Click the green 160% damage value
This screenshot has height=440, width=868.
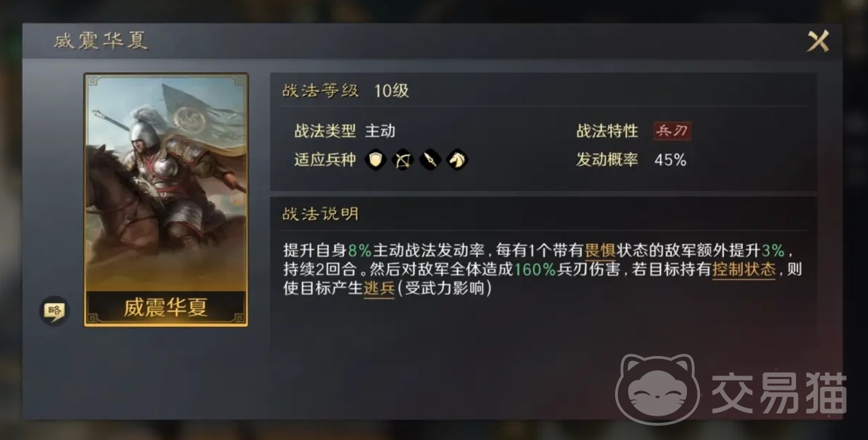pos(535,270)
